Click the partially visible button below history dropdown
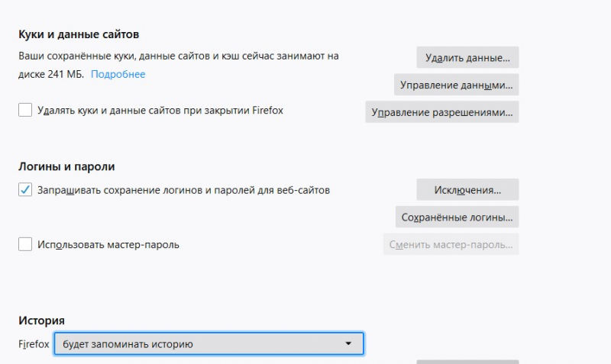611x364 pixels. click(467, 362)
